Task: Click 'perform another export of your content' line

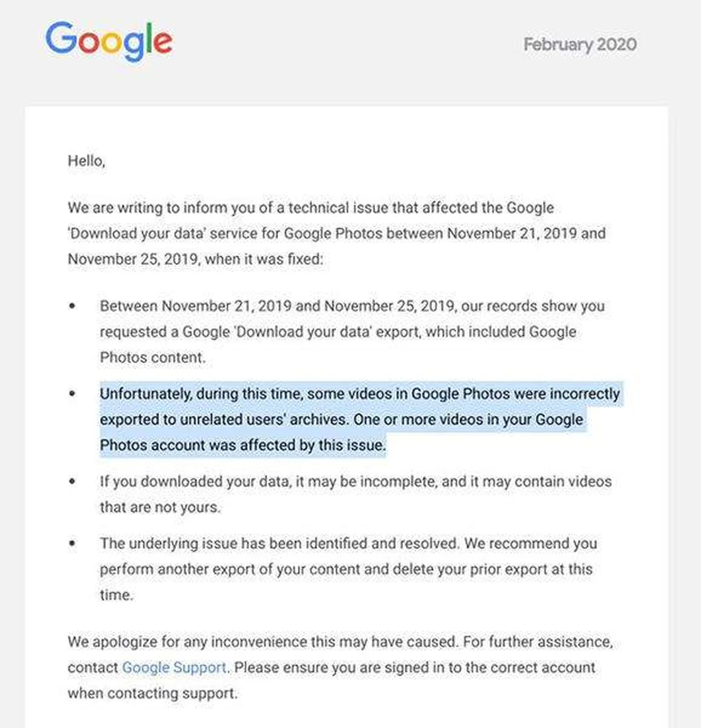Action: click(x=346, y=569)
